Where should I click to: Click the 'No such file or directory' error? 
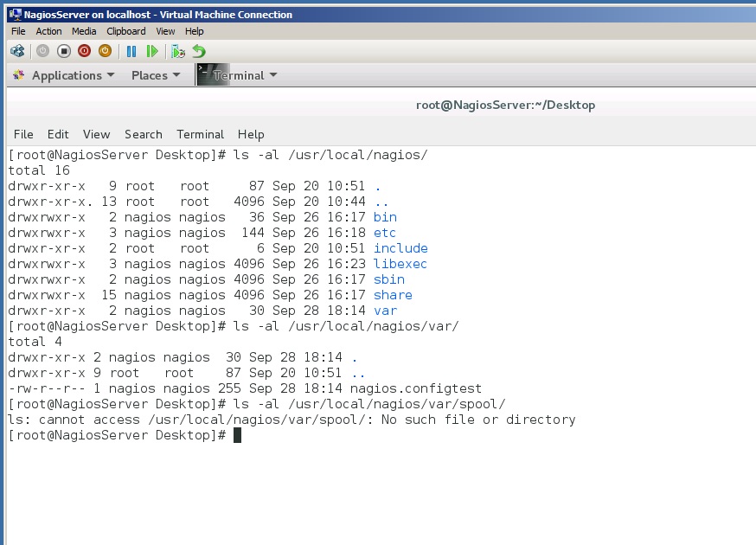click(478, 420)
